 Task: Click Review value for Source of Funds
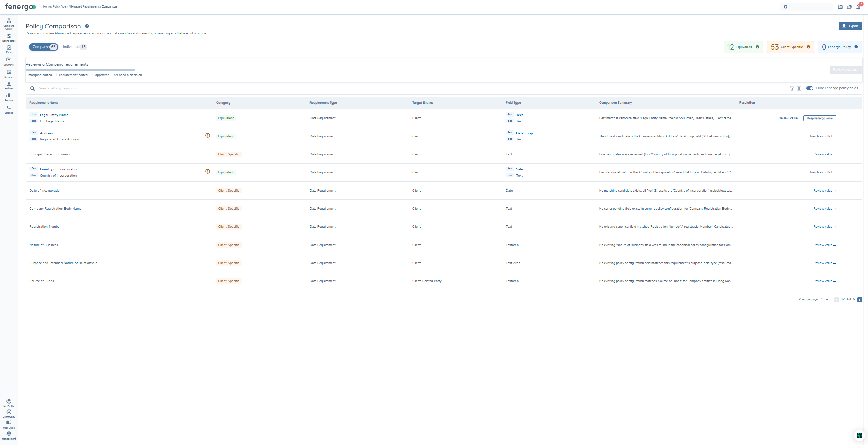[x=825, y=281]
